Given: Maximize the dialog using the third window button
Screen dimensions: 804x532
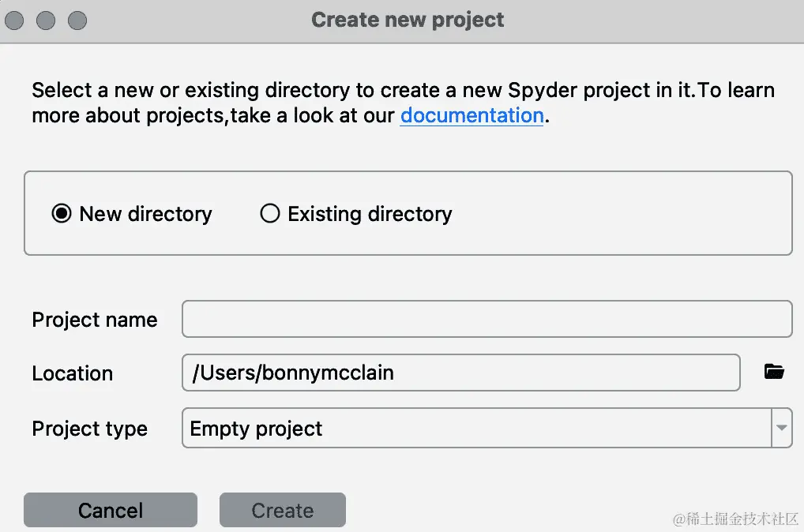Looking at the screenshot, I should click(x=77, y=21).
